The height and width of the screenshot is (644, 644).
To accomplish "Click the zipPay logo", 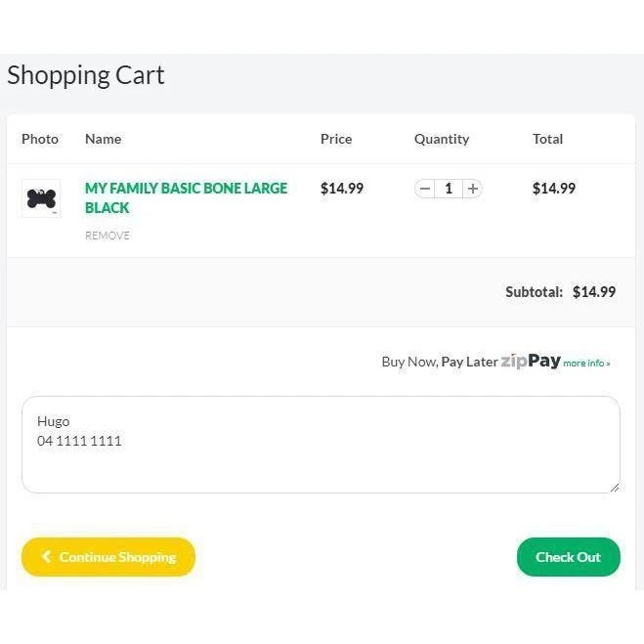I will [531, 361].
